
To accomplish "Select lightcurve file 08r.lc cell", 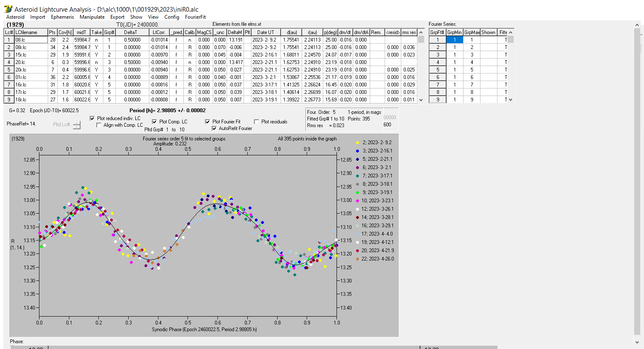I will tap(31, 47).
